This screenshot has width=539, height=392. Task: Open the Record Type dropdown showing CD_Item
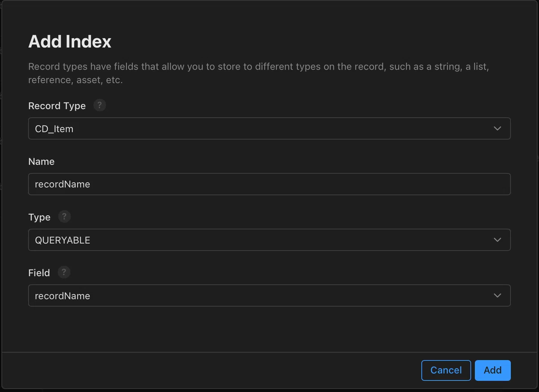coord(269,128)
